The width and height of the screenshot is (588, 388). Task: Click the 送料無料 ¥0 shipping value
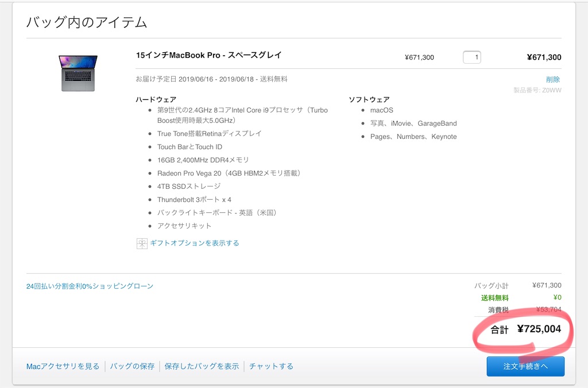[557, 297]
